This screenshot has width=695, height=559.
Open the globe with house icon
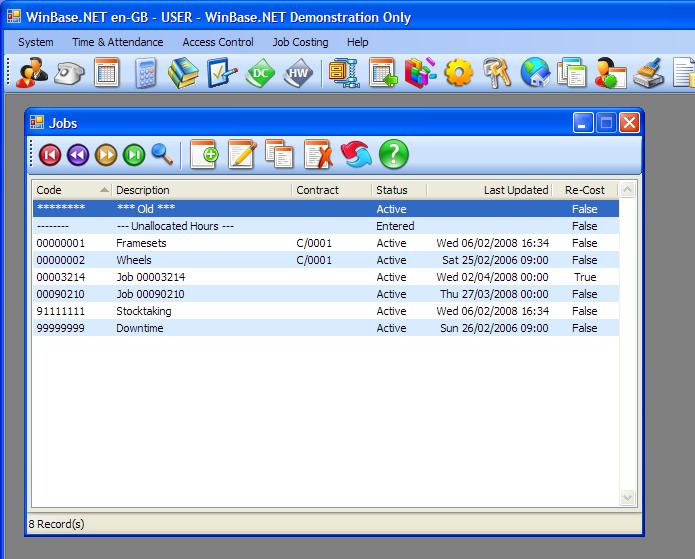click(x=535, y=73)
